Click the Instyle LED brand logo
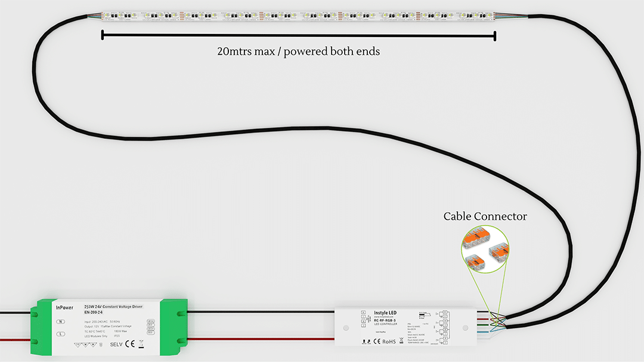Viewport: 644px width, 362px height. point(386,313)
